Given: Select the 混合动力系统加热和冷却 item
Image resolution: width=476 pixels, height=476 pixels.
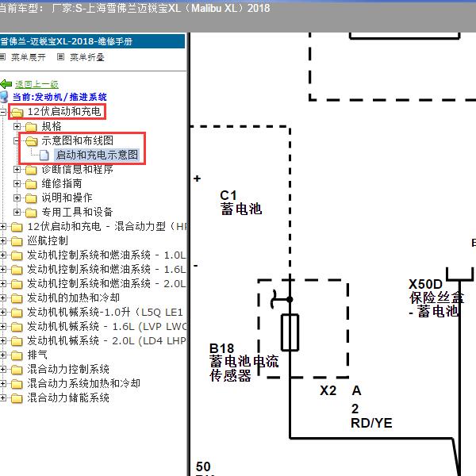Looking at the screenshot, I should 84,383.
